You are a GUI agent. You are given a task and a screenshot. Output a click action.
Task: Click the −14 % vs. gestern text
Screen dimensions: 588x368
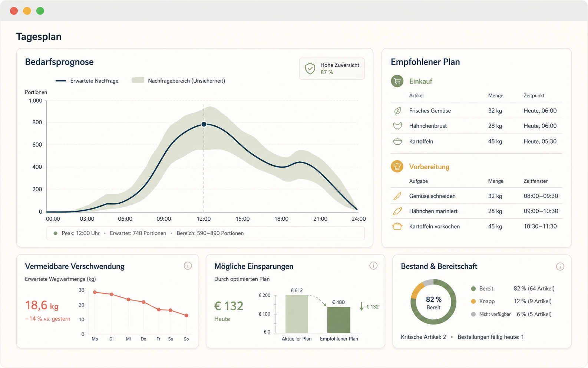[x=47, y=319]
